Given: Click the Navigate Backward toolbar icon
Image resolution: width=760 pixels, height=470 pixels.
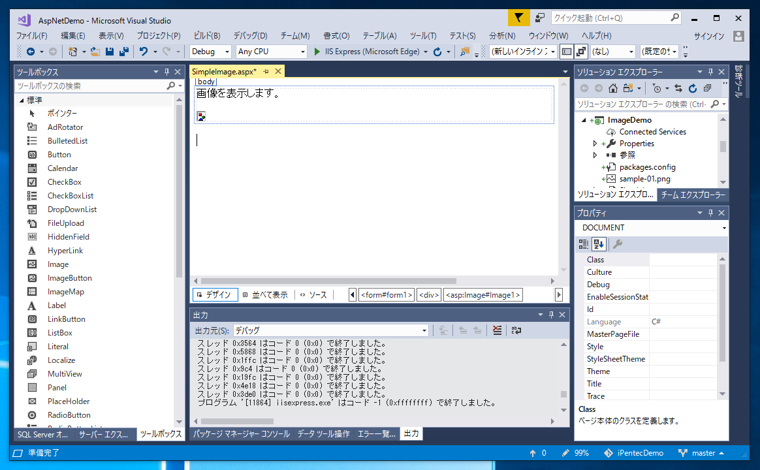Looking at the screenshot, I should 31,51.
